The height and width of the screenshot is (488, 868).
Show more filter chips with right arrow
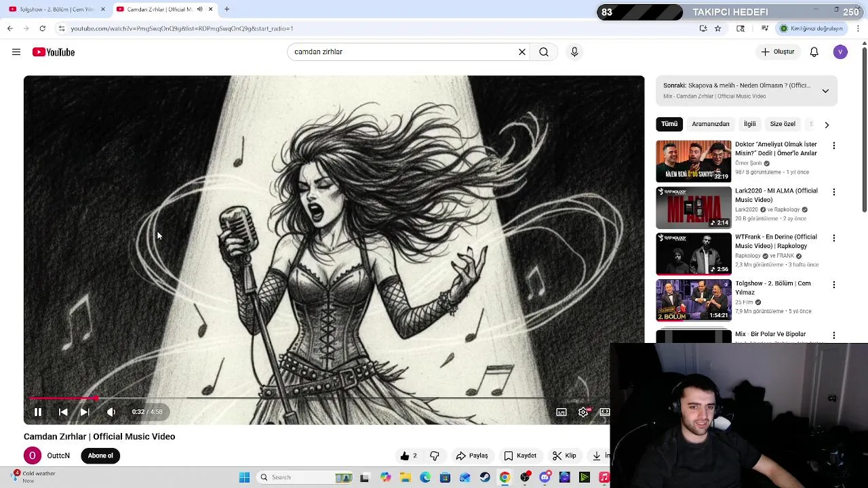(x=827, y=125)
